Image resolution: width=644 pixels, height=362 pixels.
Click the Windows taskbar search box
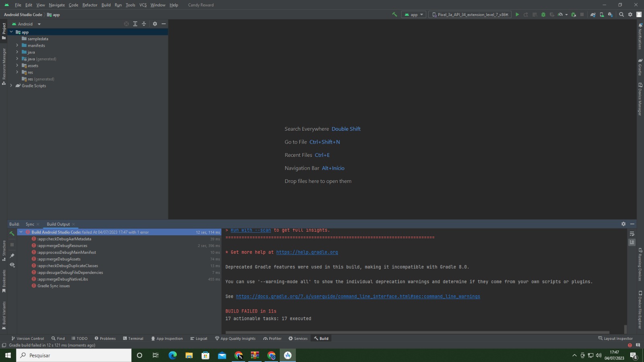[74, 355]
